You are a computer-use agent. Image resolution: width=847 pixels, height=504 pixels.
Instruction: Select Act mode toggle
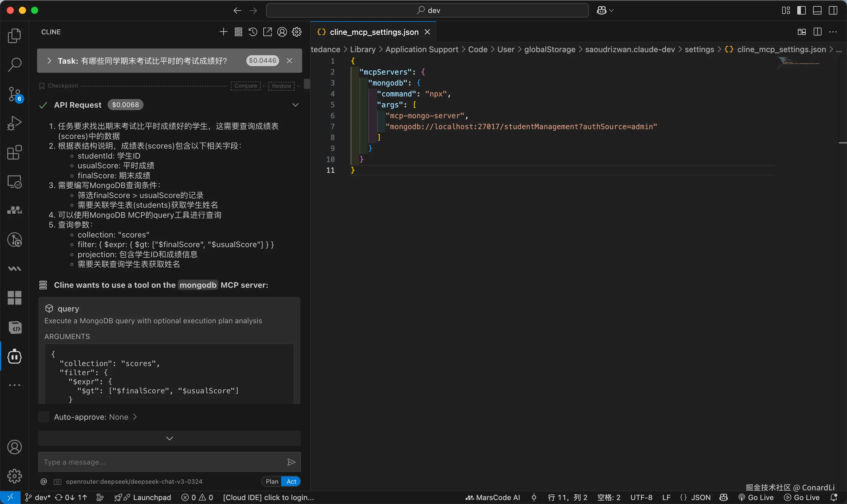coord(291,481)
